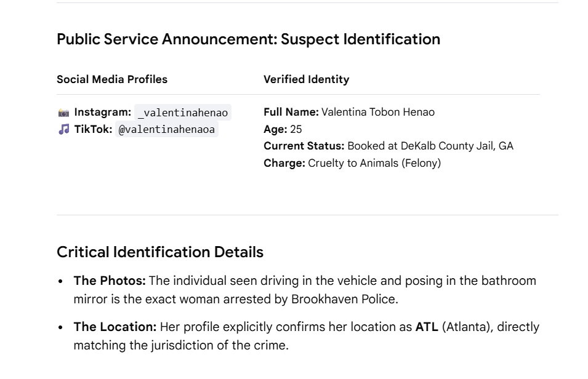Viewport: 588px width, 379px height.
Task: Click the bold Instagram label
Action: click(x=102, y=112)
